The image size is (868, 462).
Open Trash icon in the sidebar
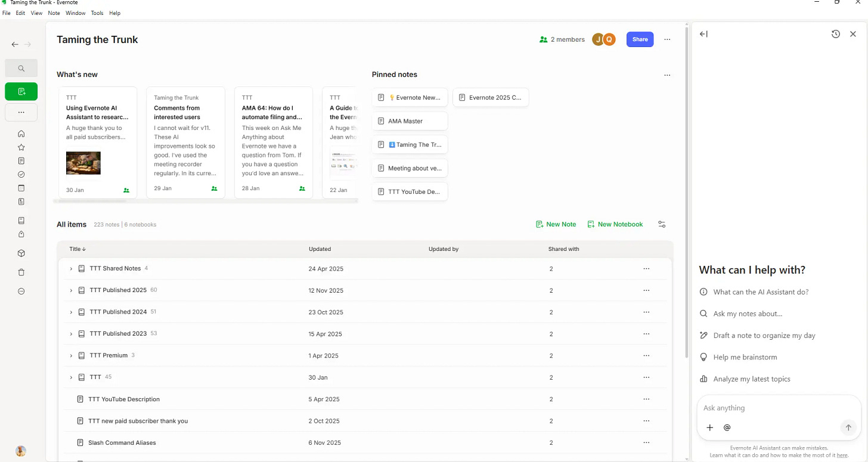(x=21, y=272)
